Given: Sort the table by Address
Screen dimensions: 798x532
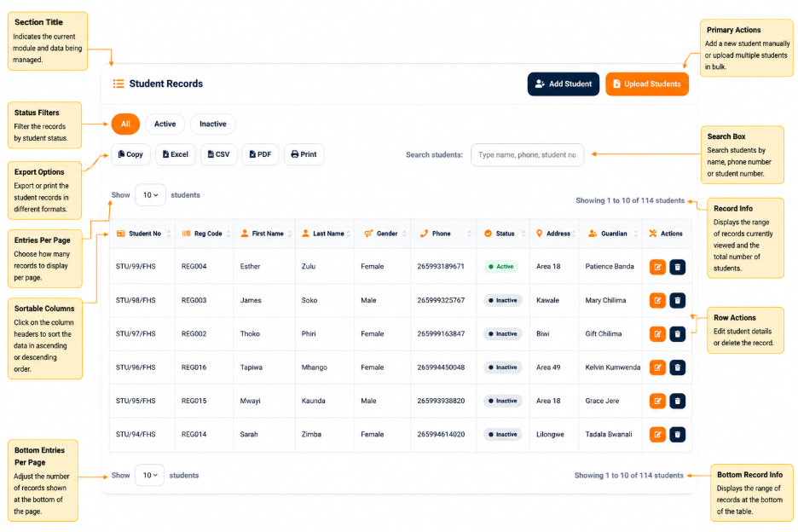Looking at the screenshot, I should pos(555,234).
